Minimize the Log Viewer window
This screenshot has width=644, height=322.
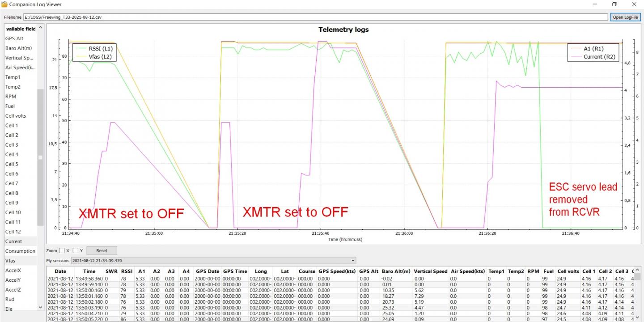[594, 4]
